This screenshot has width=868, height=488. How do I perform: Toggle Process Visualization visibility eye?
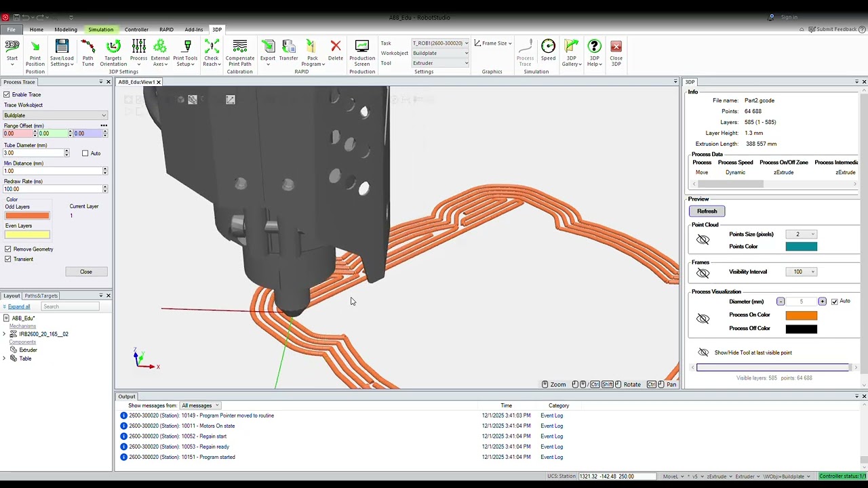703,319
